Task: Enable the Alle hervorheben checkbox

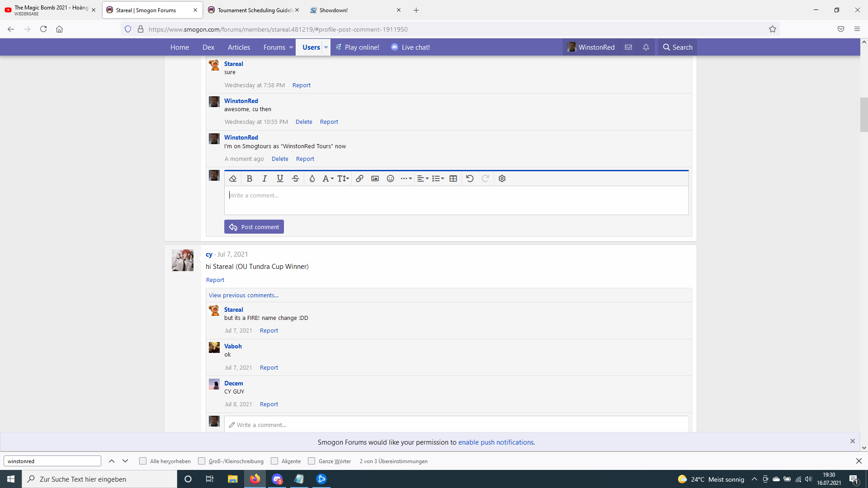Action: 143,461
